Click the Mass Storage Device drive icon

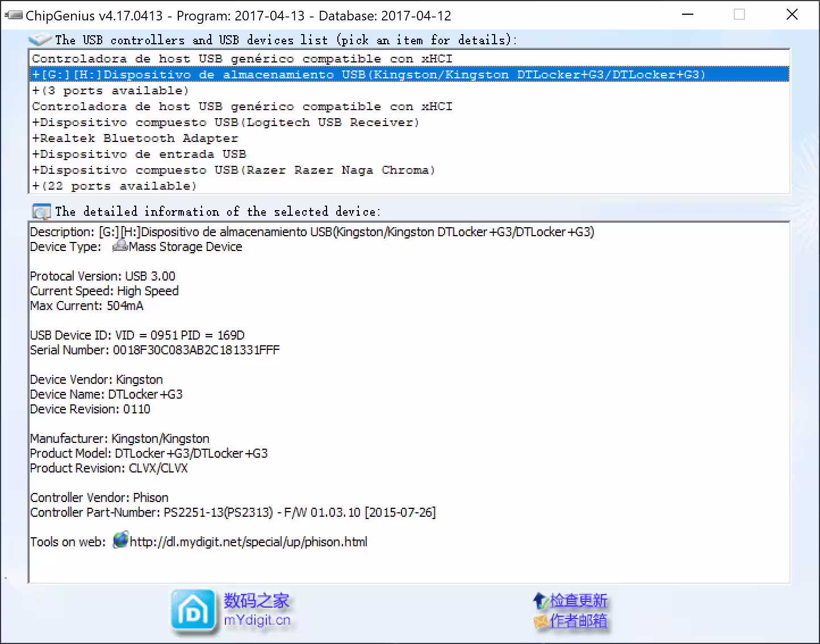pyautogui.click(x=120, y=246)
